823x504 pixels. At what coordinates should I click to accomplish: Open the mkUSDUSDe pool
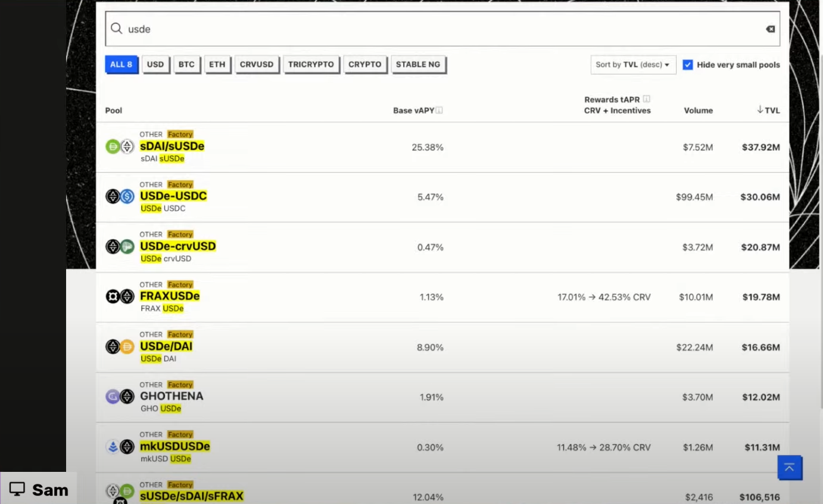pyautogui.click(x=174, y=446)
